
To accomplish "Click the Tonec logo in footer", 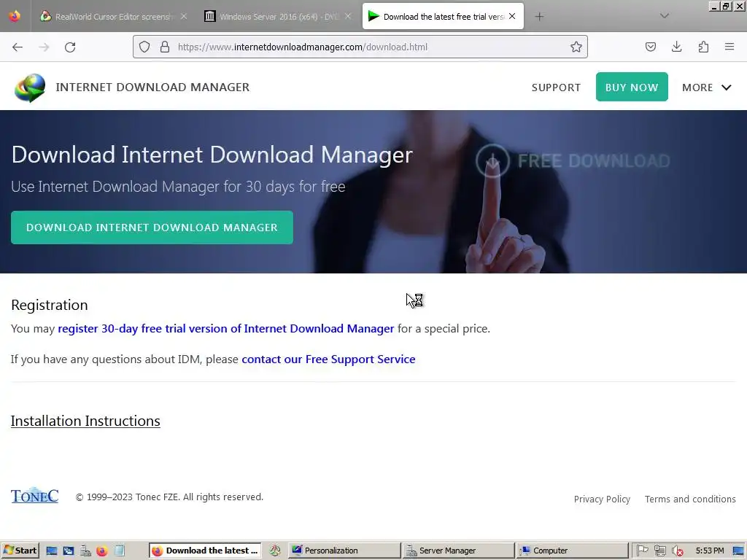I will tap(35, 496).
